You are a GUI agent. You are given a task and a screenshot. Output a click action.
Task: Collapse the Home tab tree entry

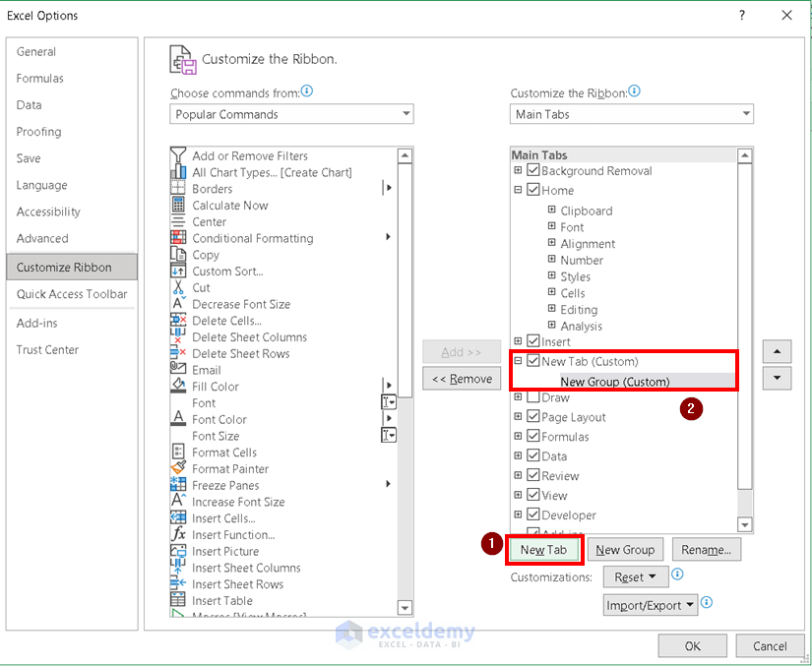coord(516,190)
